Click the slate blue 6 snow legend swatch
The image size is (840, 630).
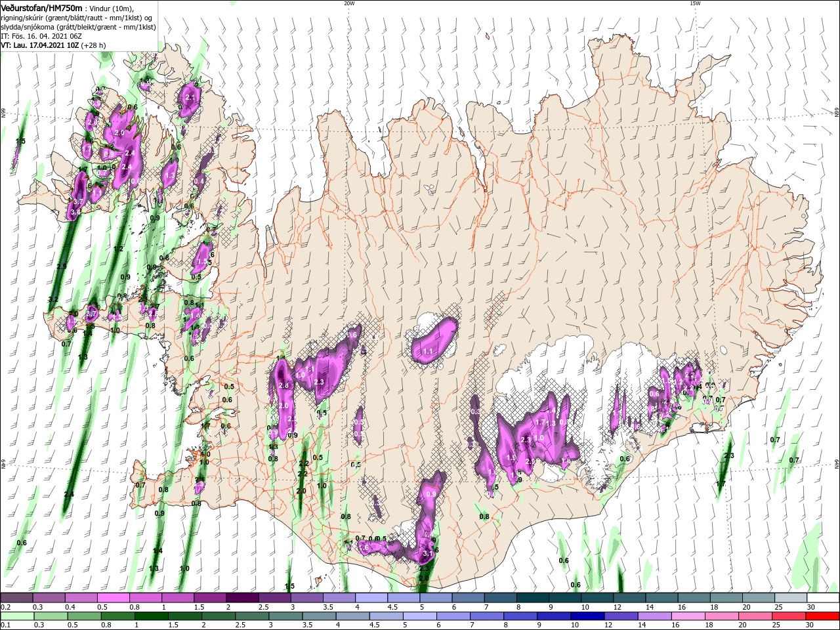tap(467, 598)
